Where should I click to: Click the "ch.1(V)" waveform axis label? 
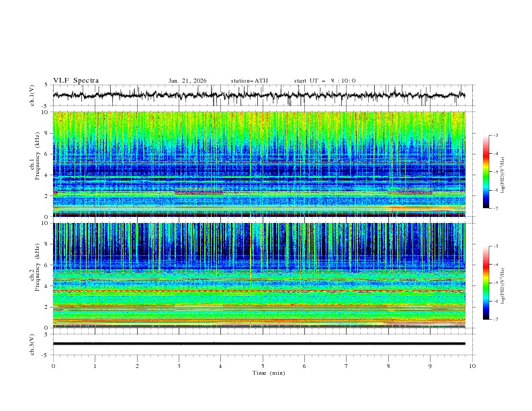pyautogui.click(x=32, y=95)
